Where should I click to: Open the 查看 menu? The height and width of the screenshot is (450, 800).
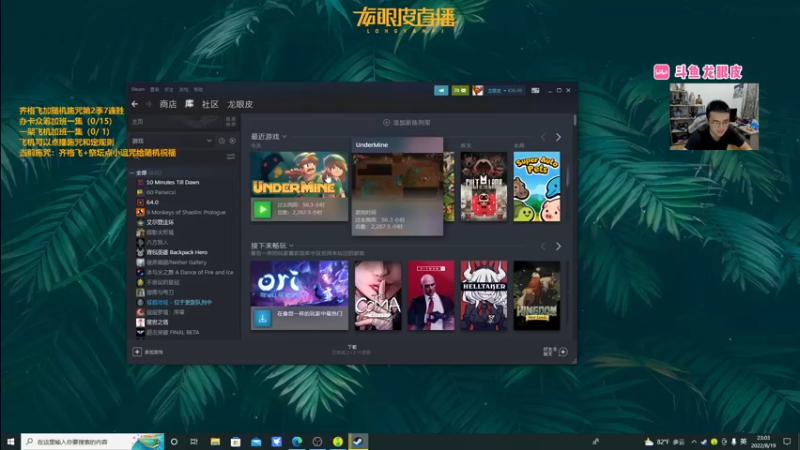(x=155, y=89)
